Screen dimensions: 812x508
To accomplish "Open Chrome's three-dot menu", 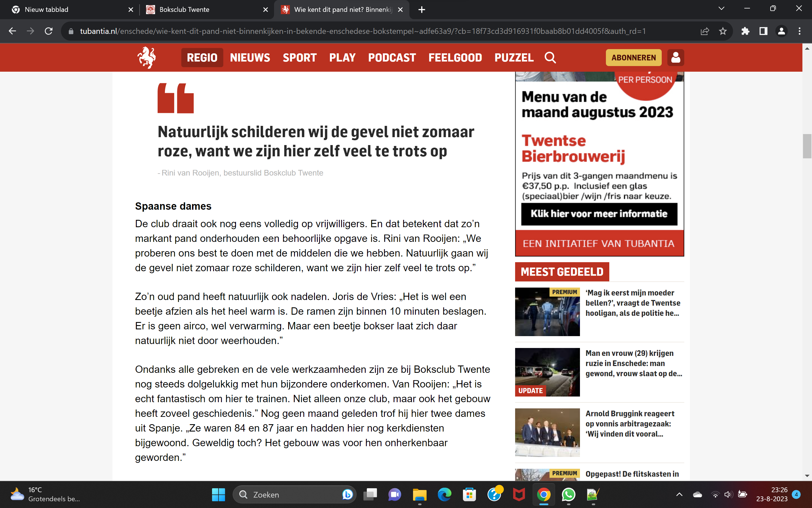I will pos(800,31).
